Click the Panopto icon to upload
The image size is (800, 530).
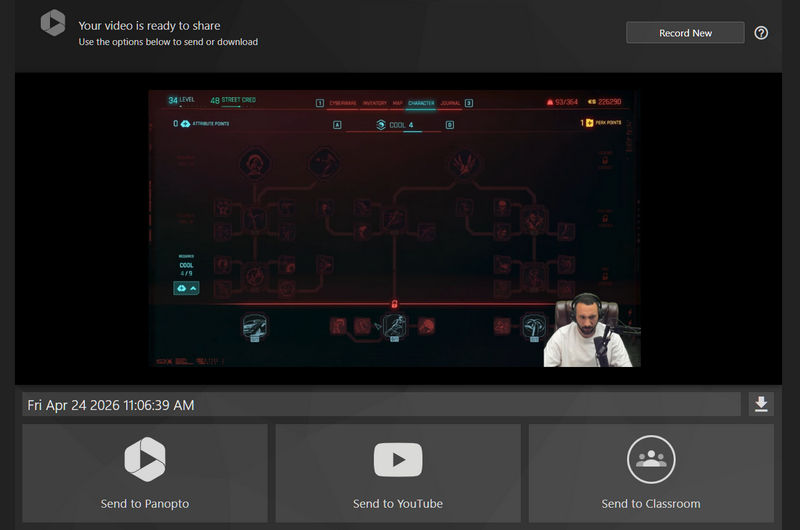(144, 460)
